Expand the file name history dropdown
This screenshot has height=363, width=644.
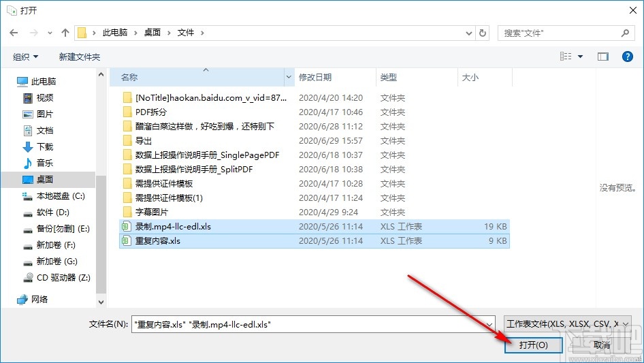pos(489,324)
